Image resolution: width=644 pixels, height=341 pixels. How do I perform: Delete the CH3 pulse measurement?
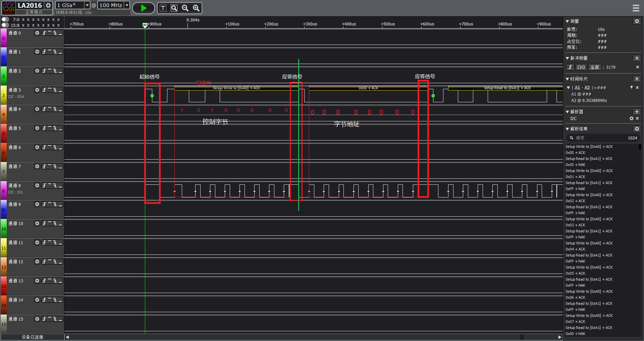coord(638,67)
